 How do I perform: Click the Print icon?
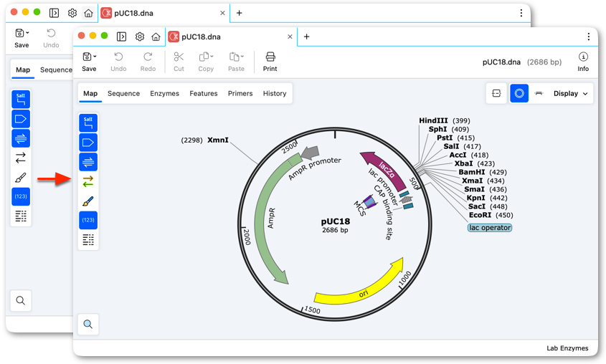coord(270,57)
